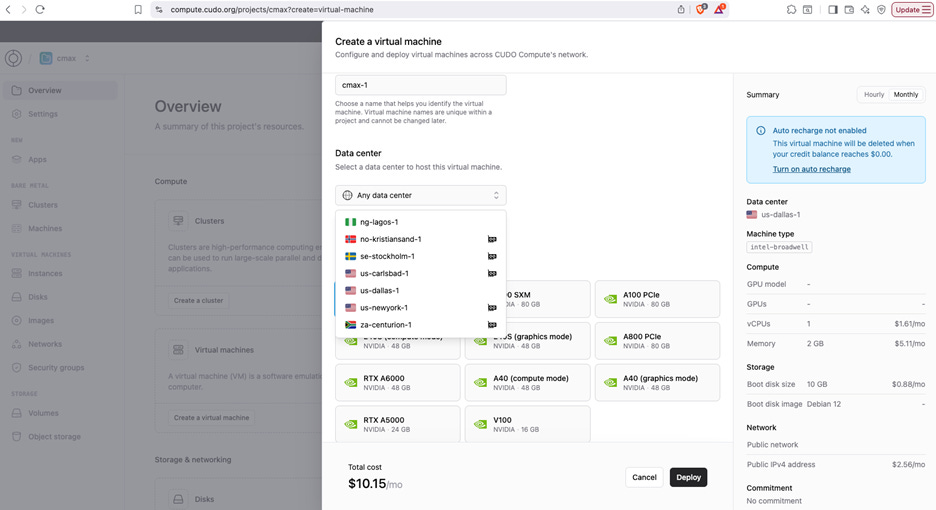Select us-dallas-1 in the dropdown list
The height and width of the screenshot is (510, 936).
[x=421, y=290]
